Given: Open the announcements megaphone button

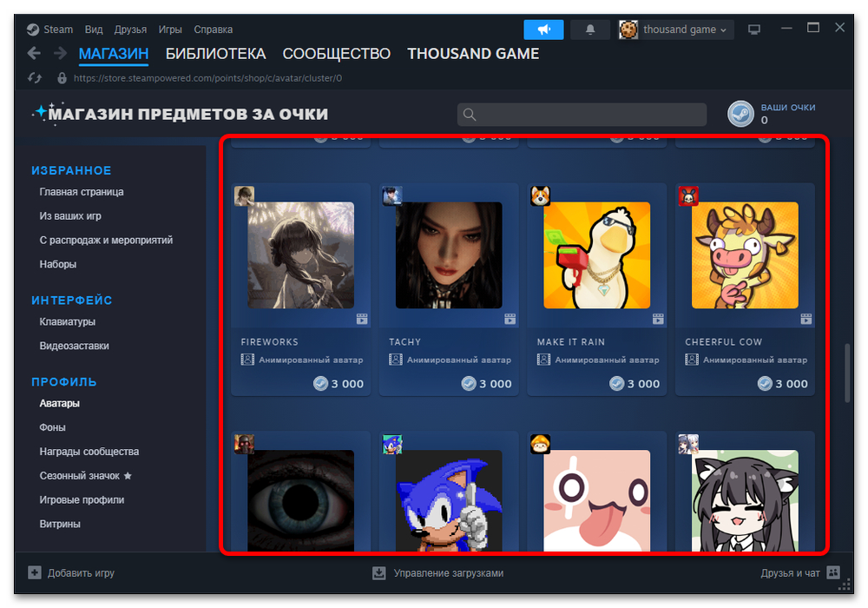Looking at the screenshot, I should pyautogui.click(x=543, y=30).
